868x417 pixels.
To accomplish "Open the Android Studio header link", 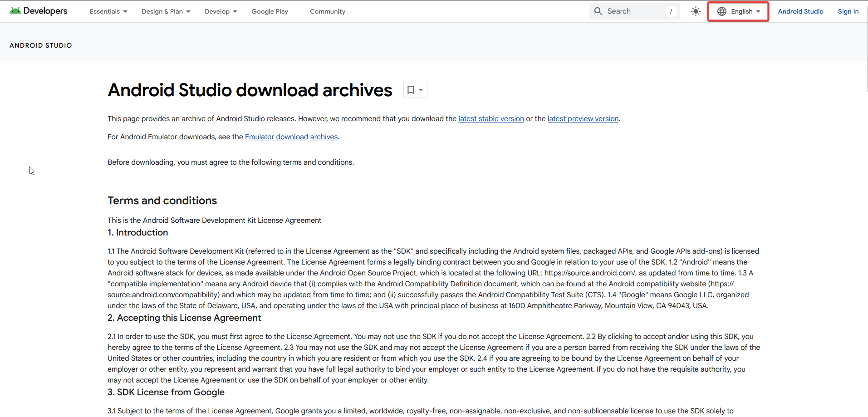I will tap(800, 11).
